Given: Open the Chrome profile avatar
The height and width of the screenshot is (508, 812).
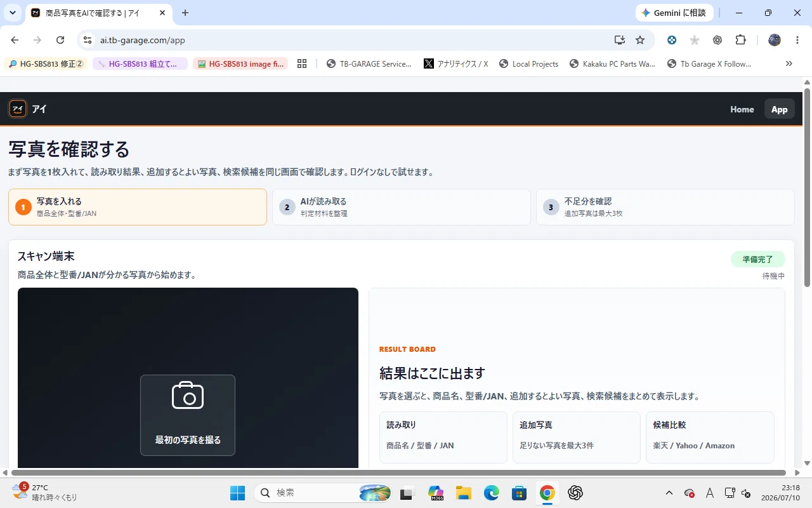Looking at the screenshot, I should tap(775, 40).
